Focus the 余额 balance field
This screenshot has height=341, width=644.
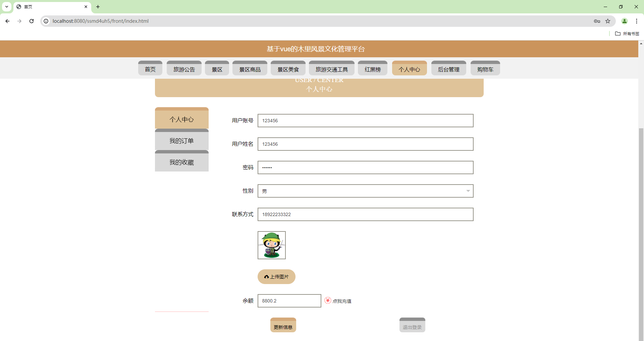pos(289,301)
